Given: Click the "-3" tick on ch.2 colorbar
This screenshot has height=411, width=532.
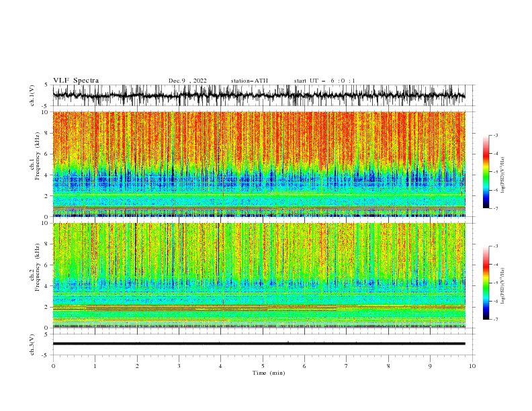Looking at the screenshot, I should tap(495, 246).
